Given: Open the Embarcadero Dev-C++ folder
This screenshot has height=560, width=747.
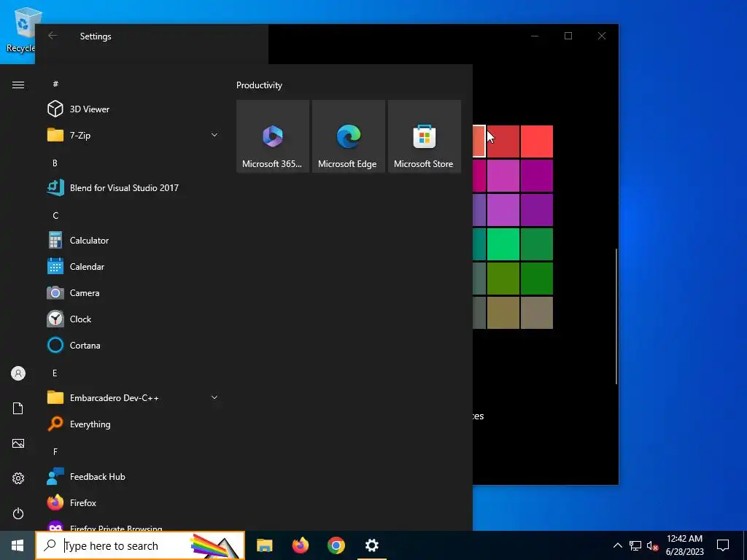Looking at the screenshot, I should coord(133,397).
